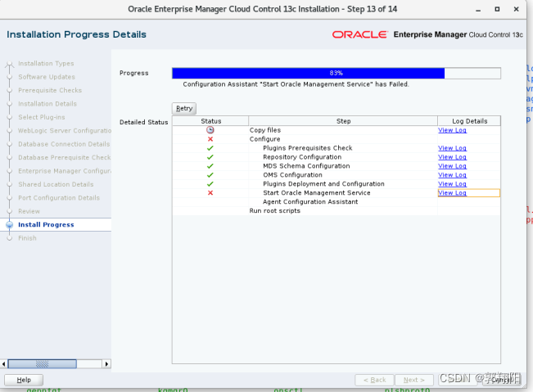Select Installation Types step in sidebar

pos(46,64)
